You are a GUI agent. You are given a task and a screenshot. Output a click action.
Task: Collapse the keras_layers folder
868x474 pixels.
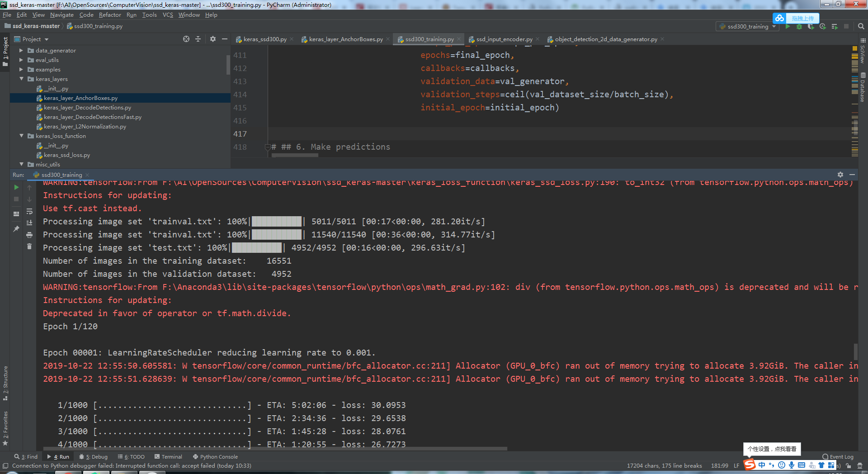pyautogui.click(x=21, y=79)
